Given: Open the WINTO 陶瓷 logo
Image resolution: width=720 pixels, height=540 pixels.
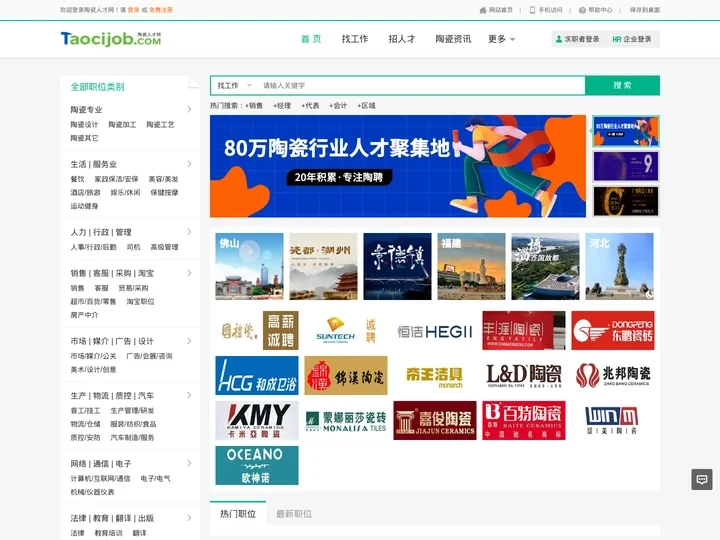Looking at the screenshot, I should [x=613, y=420].
